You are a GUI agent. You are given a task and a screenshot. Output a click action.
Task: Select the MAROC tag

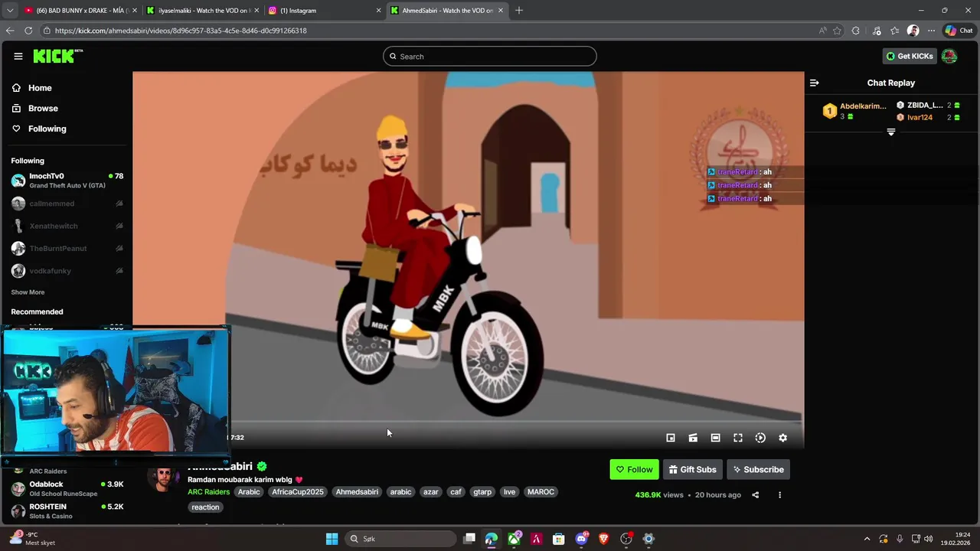541,492
